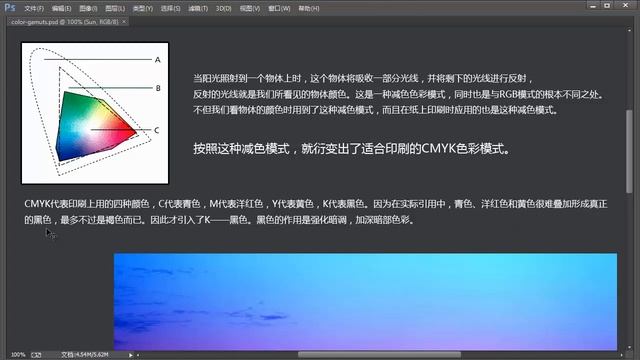The height and width of the screenshot is (360, 640).
Task: Click the horizontal scrollbar thumb
Action: [x=379, y=355]
